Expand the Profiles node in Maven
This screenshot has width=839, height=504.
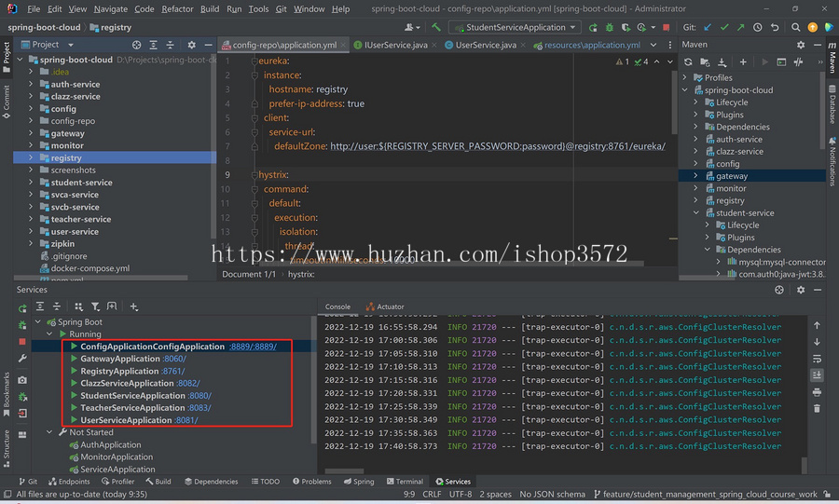coord(684,77)
